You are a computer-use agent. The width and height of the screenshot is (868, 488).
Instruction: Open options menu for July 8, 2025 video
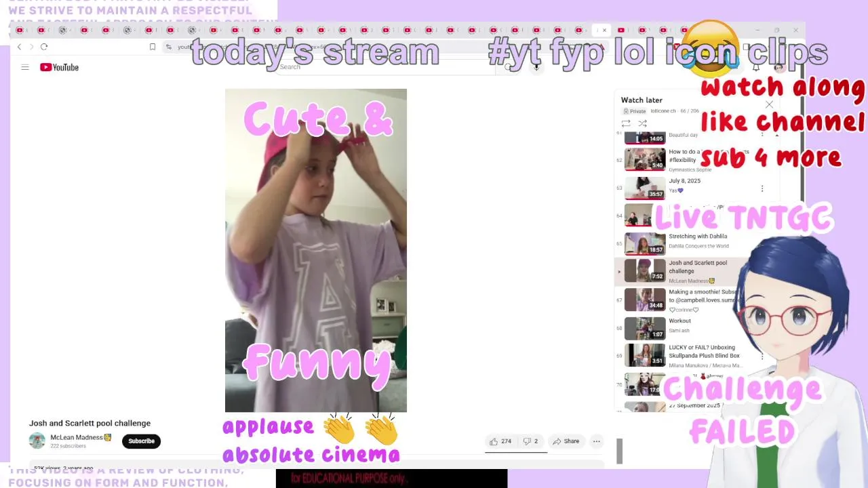(x=762, y=188)
